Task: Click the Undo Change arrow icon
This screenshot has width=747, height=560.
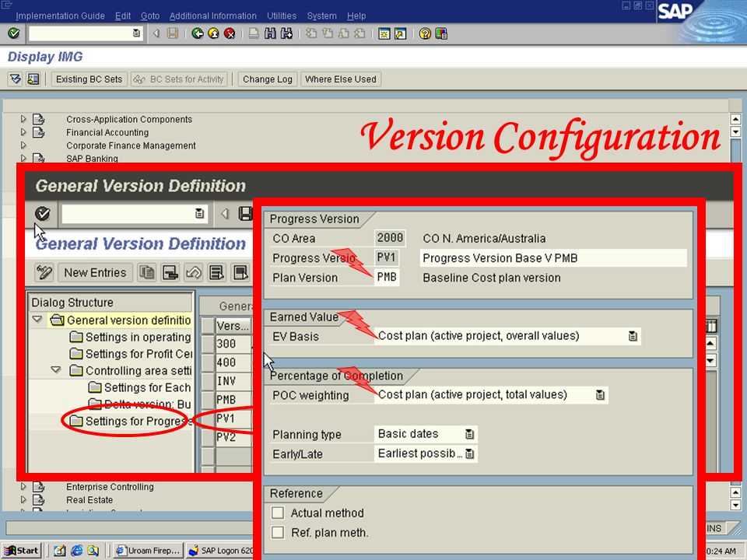Action: 194,273
